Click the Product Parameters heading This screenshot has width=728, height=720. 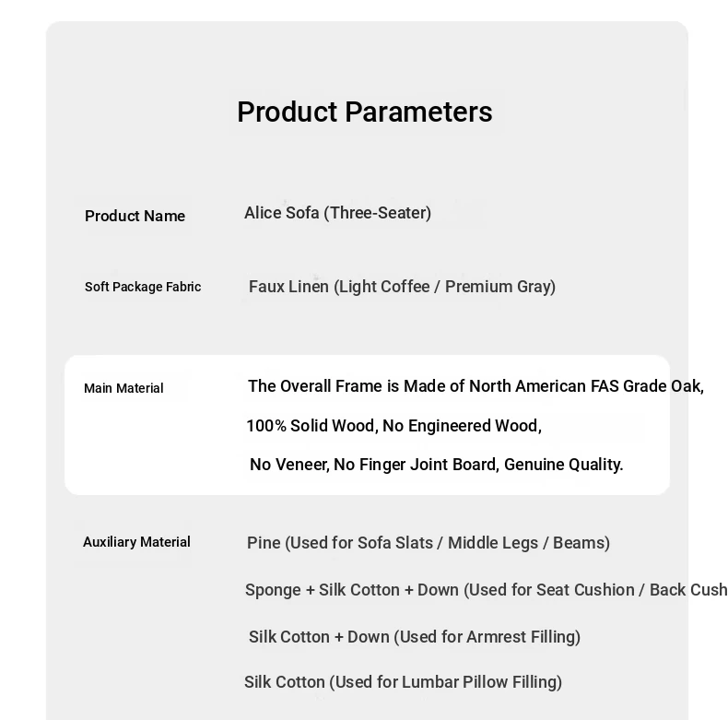[x=365, y=112]
